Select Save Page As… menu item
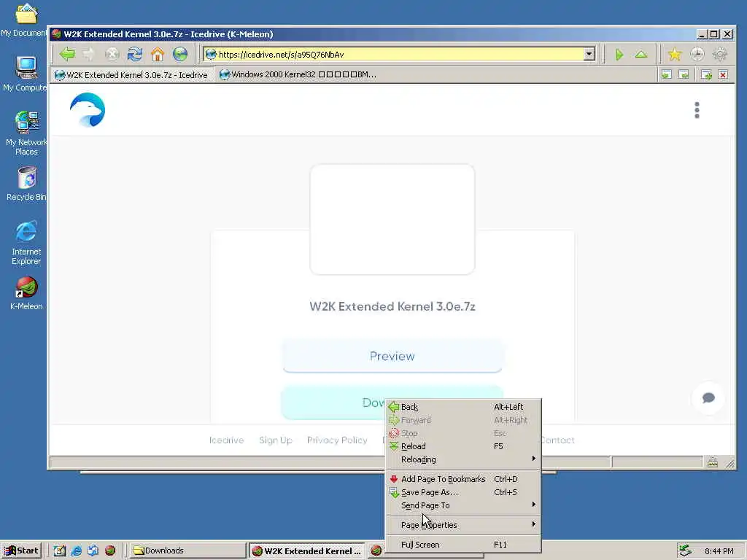This screenshot has height=560, width=747. click(x=463, y=492)
